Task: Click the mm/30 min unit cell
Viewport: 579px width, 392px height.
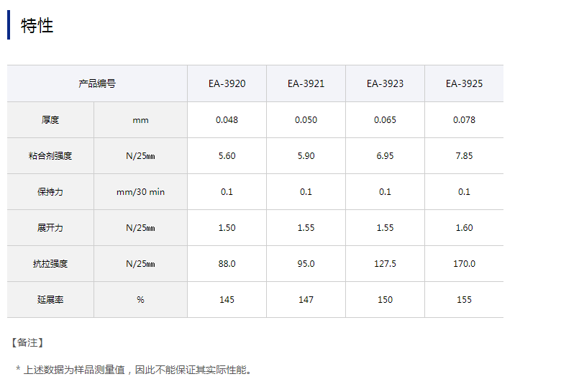Action: 140,192
